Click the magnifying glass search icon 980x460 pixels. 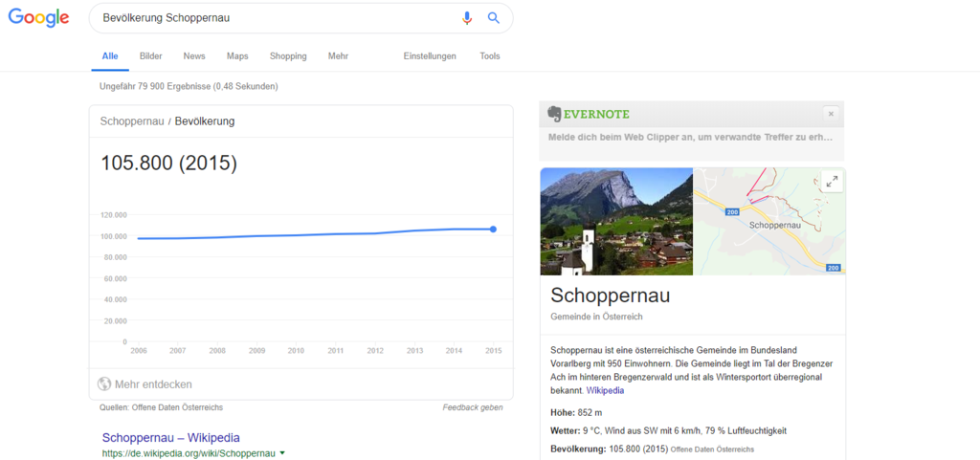(494, 18)
